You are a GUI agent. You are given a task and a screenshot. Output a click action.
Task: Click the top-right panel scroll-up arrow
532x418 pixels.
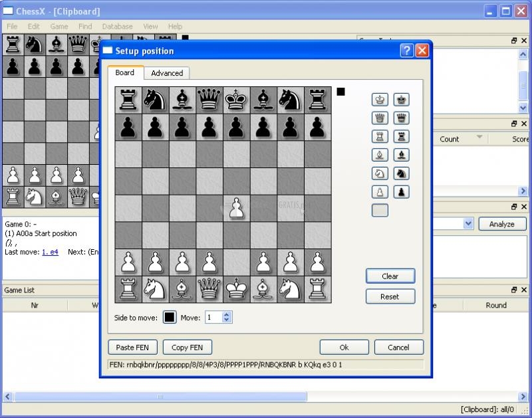pos(523,54)
